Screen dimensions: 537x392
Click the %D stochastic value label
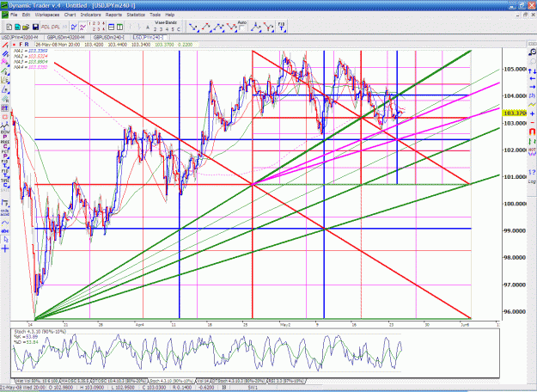pos(26,342)
